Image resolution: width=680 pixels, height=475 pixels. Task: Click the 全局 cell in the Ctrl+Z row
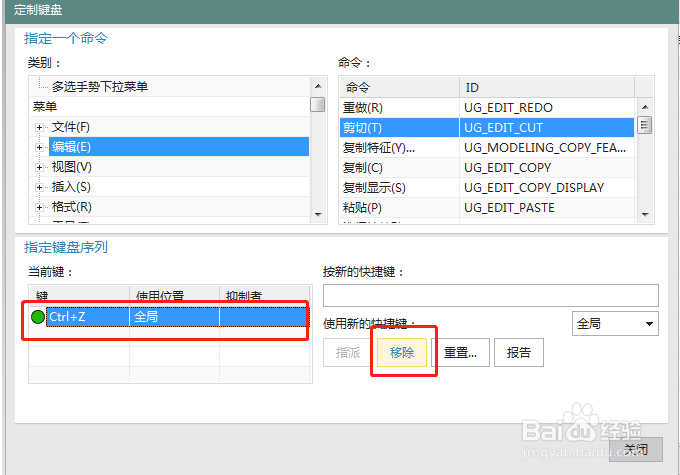pos(174,317)
